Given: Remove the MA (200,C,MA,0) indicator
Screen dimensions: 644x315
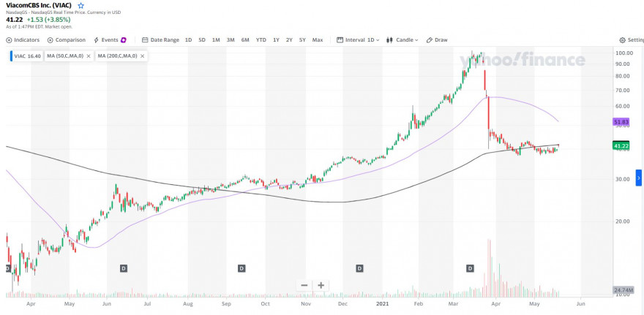Looking at the screenshot, I should pos(142,56).
